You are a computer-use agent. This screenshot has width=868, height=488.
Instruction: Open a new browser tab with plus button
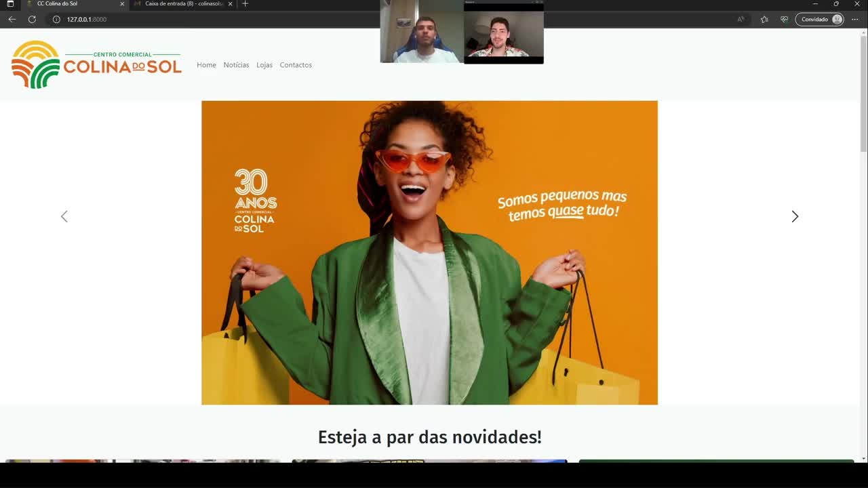(x=245, y=4)
